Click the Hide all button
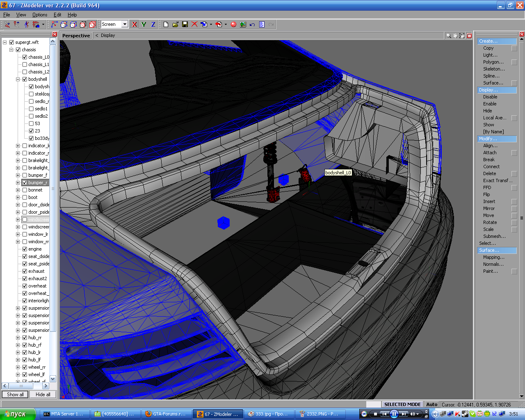The image size is (525, 420). coord(43,395)
